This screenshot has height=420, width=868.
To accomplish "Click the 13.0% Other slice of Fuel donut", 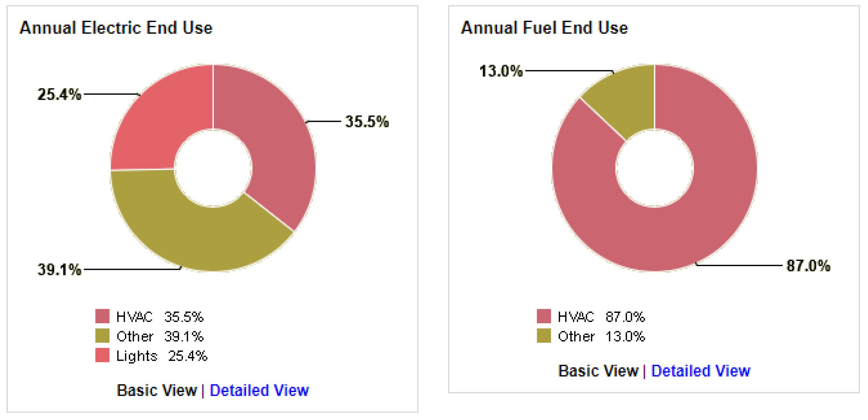I will point(623,100).
